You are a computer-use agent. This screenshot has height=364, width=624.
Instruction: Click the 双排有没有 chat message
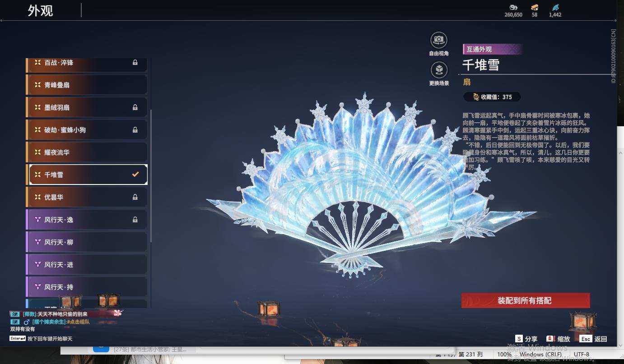coord(23,329)
